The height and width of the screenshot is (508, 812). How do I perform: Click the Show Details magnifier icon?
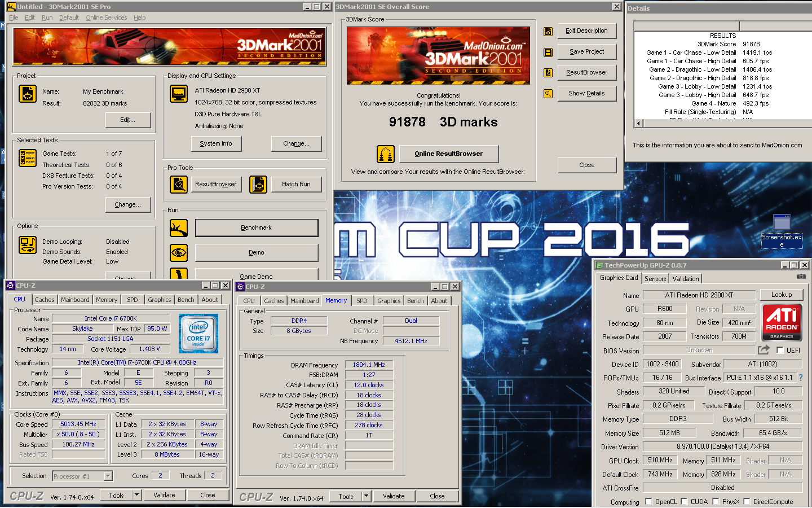coord(548,94)
